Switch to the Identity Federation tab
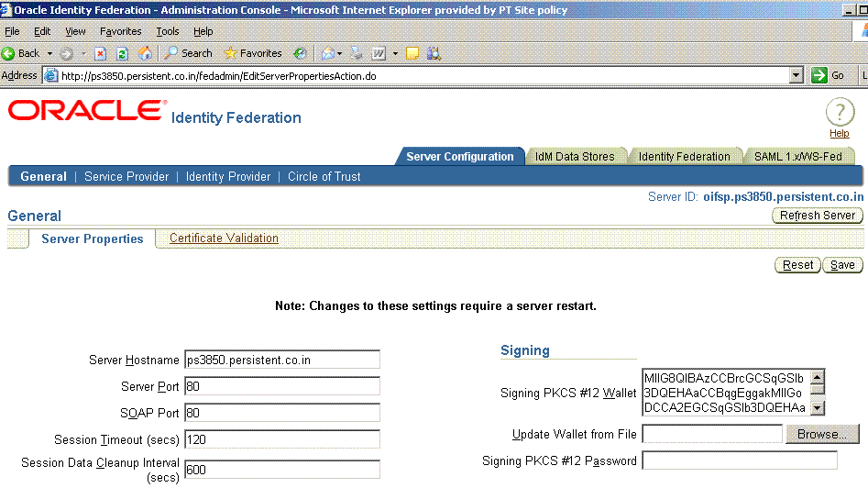 (x=684, y=157)
